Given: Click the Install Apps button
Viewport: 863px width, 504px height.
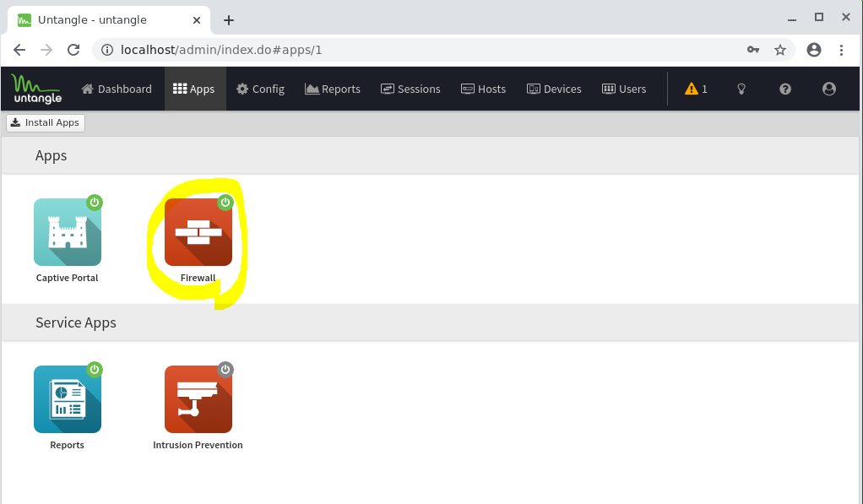Looking at the screenshot, I should [46, 122].
